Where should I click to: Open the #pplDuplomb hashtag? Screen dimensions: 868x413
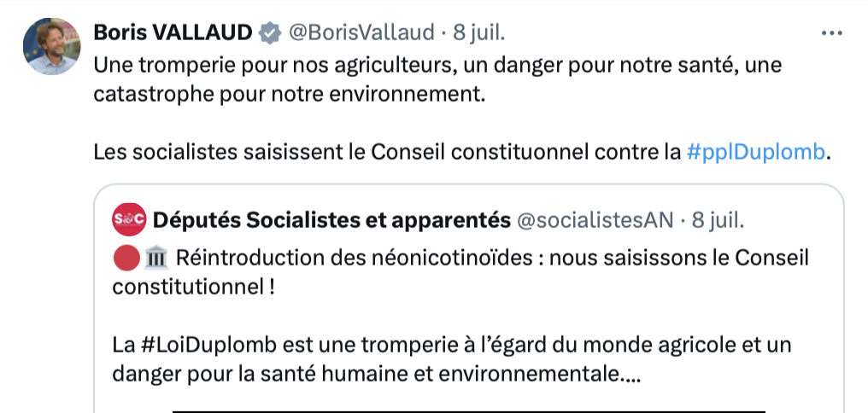757,153
